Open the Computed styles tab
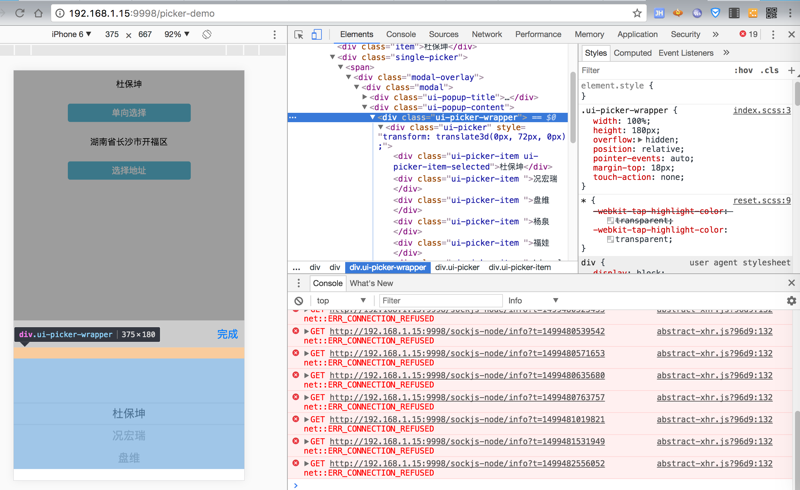Screen dimensions: 800x490 (632, 53)
